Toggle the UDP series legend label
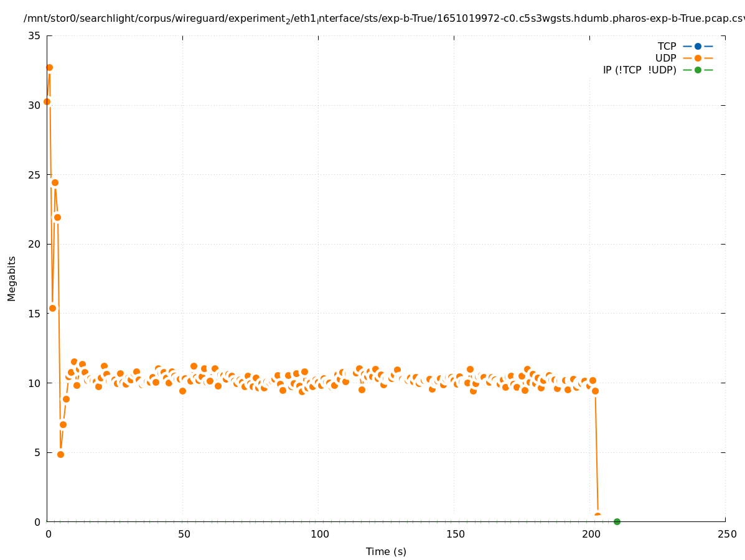The image size is (745, 560). click(x=665, y=58)
